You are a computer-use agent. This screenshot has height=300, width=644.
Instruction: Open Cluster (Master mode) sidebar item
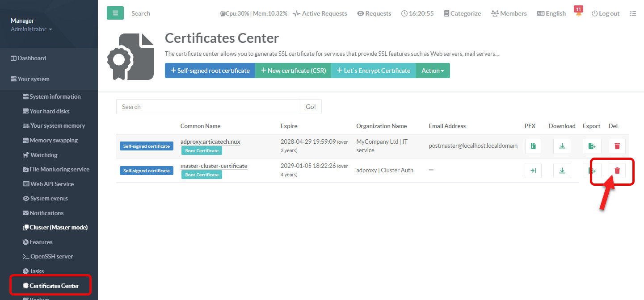coord(58,227)
